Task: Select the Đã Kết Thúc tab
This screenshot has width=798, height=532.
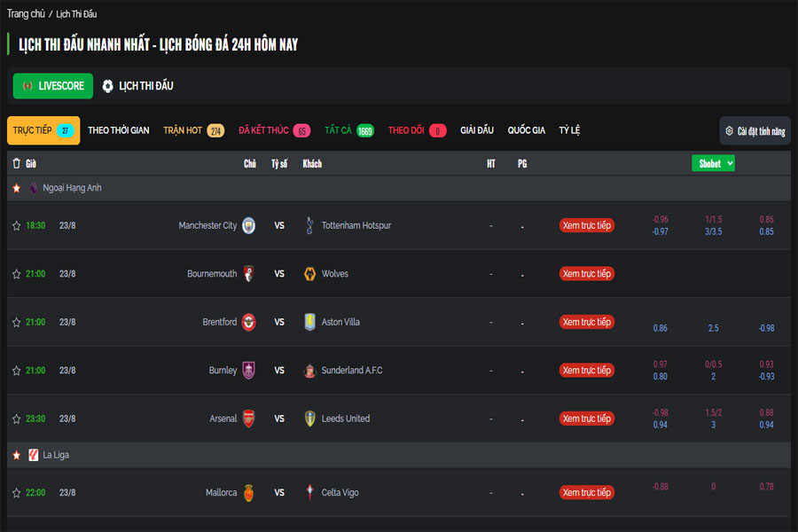Action: (273, 130)
